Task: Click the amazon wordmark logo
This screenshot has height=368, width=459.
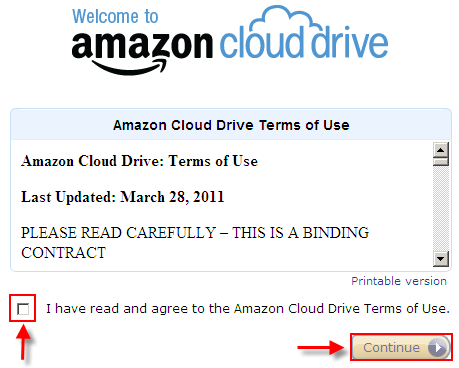Action: click(142, 45)
